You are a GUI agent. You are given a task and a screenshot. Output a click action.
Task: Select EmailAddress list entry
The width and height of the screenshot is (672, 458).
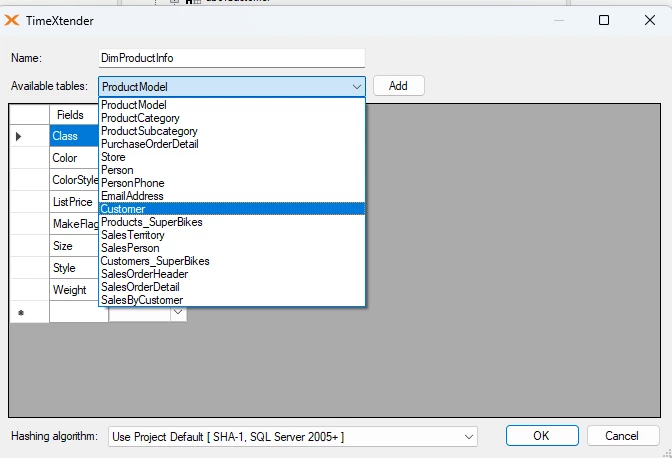[x=231, y=196]
